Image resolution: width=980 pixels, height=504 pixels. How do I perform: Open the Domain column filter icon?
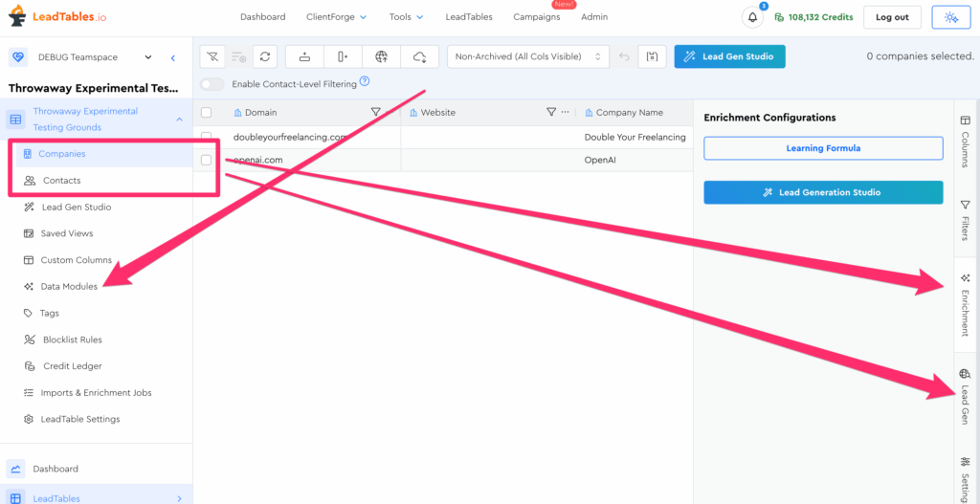(x=376, y=113)
